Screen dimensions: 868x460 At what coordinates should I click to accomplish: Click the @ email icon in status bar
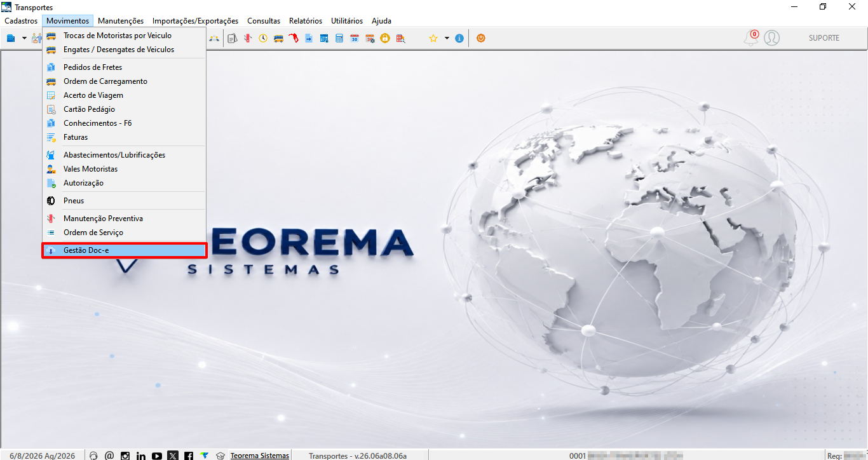click(x=109, y=456)
